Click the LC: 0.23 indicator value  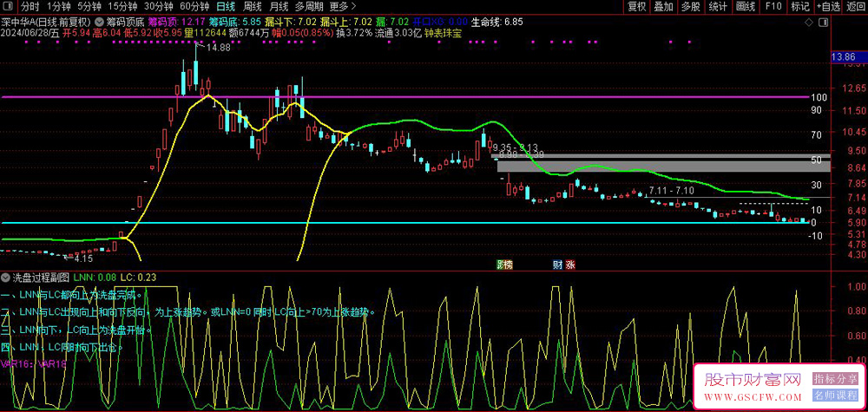139,277
